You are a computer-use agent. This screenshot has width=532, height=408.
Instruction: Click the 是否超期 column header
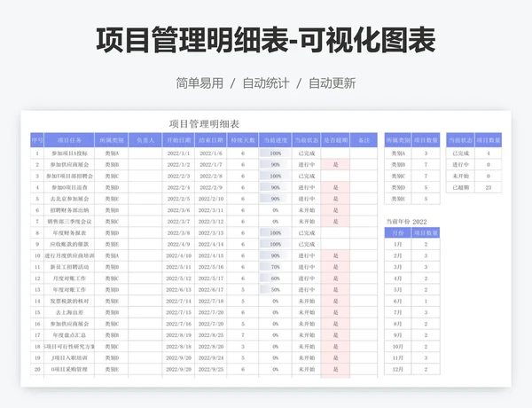(x=335, y=140)
